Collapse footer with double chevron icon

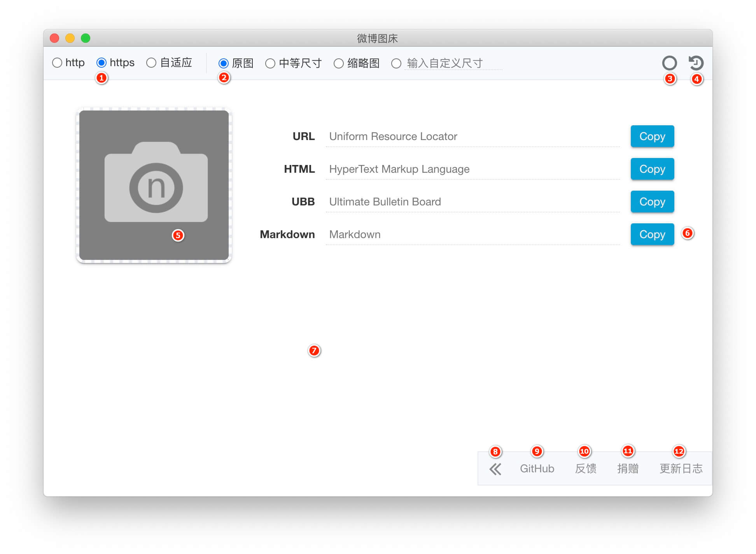click(495, 469)
